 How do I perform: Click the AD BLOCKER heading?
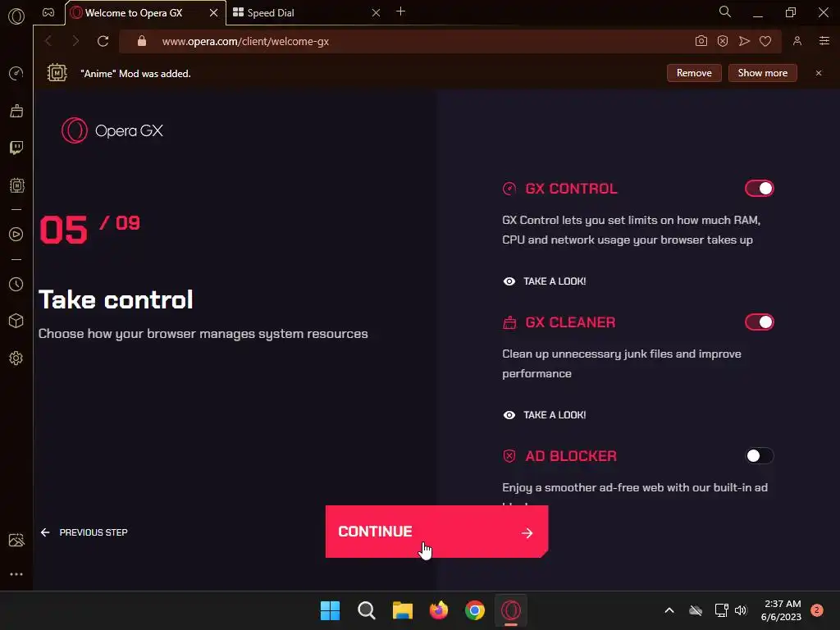571,456
